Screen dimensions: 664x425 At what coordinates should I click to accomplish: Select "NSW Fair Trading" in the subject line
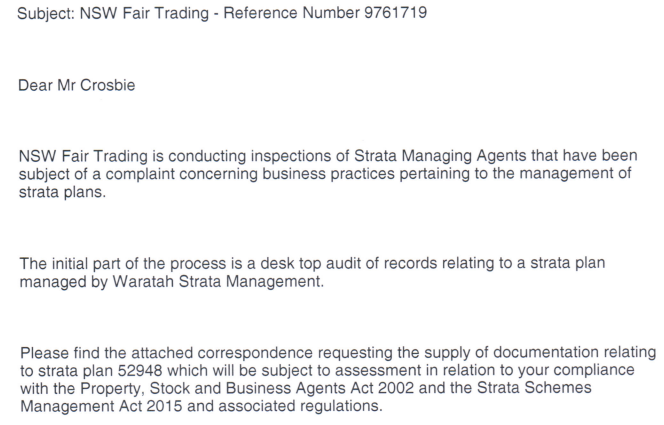point(144,14)
